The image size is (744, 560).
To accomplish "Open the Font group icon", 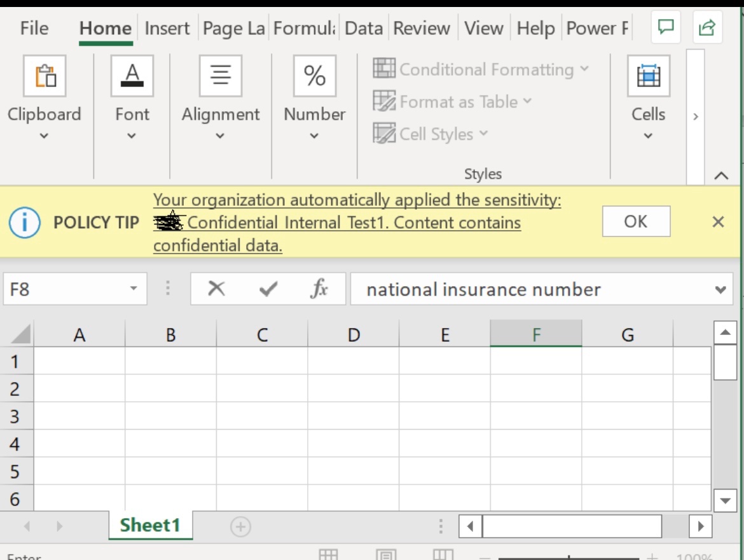I will (132, 76).
